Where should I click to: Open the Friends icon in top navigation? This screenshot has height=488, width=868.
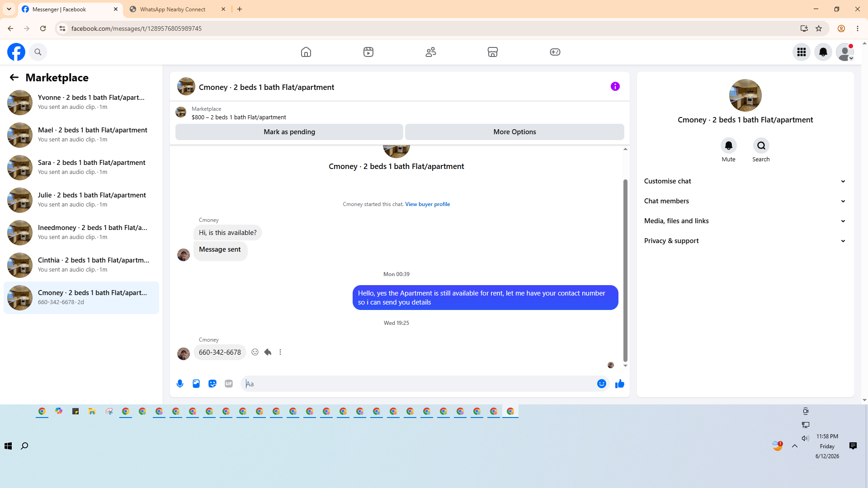(x=431, y=52)
